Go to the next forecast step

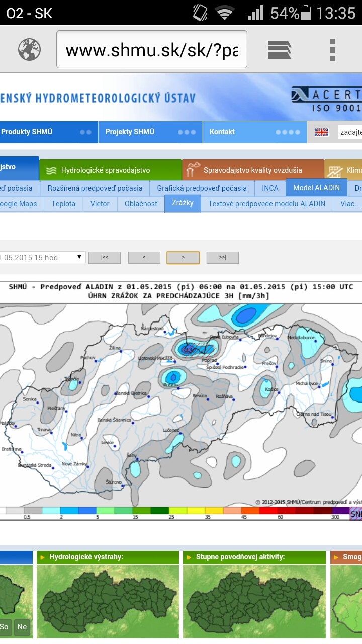click(183, 258)
